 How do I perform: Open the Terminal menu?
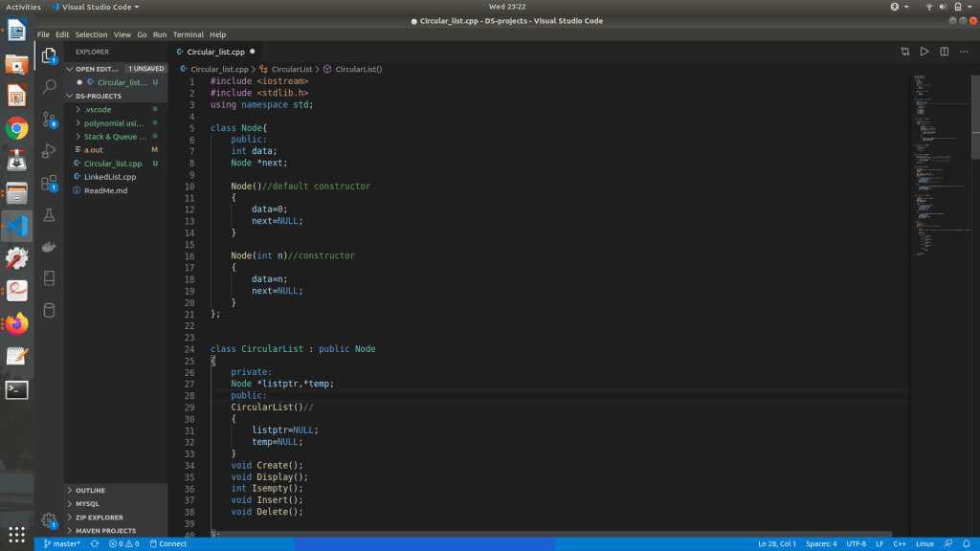(188, 34)
